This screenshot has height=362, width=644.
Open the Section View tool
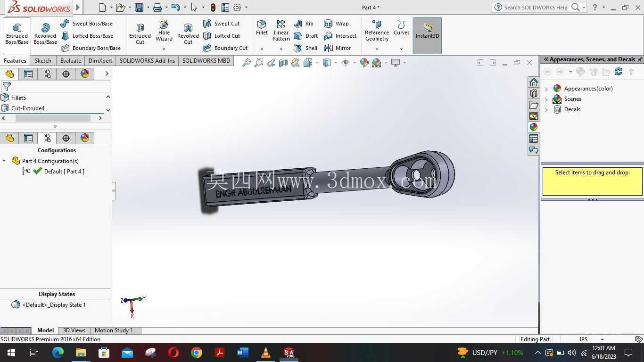point(283,63)
